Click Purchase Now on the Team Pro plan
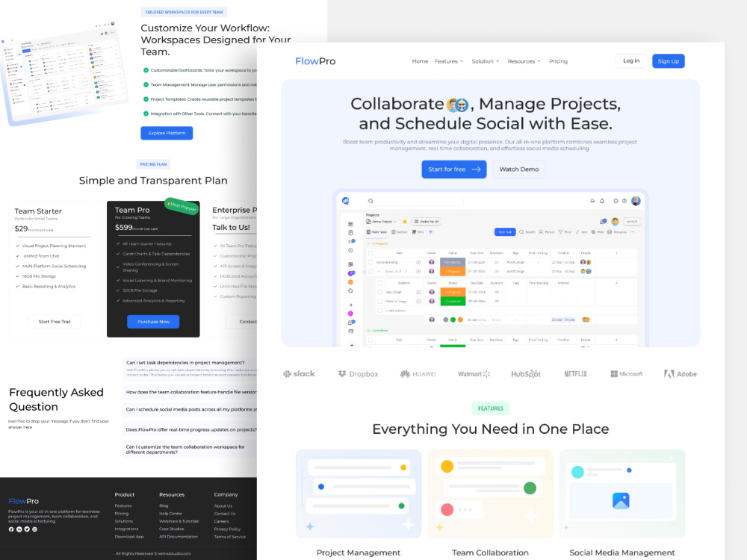The width and height of the screenshot is (747, 560). [153, 321]
